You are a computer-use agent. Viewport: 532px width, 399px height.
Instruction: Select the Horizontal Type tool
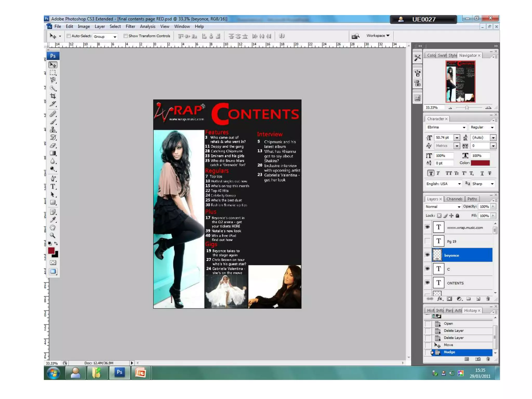53,187
